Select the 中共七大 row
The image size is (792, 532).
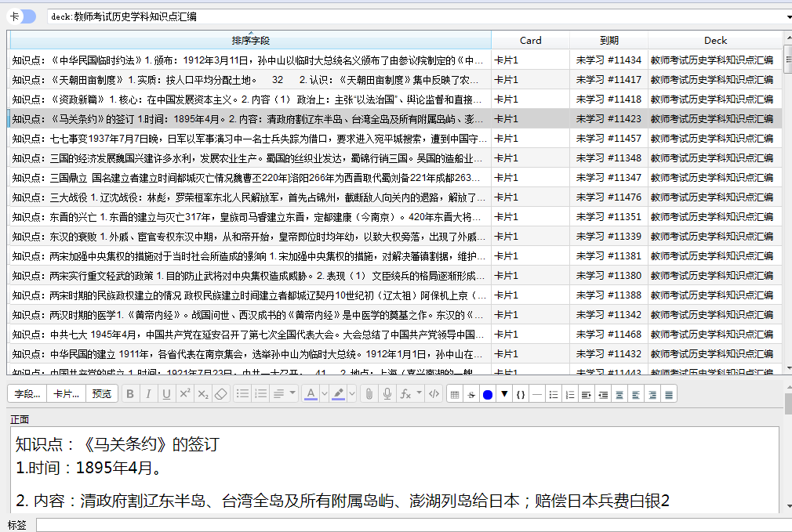[396, 334]
